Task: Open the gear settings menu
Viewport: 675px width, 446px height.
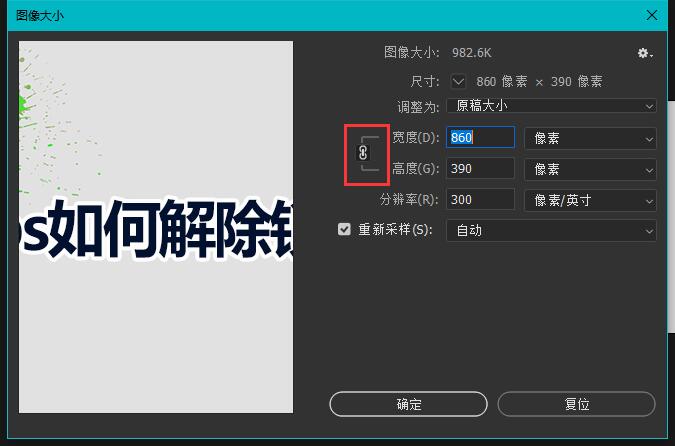Action: coord(645,53)
